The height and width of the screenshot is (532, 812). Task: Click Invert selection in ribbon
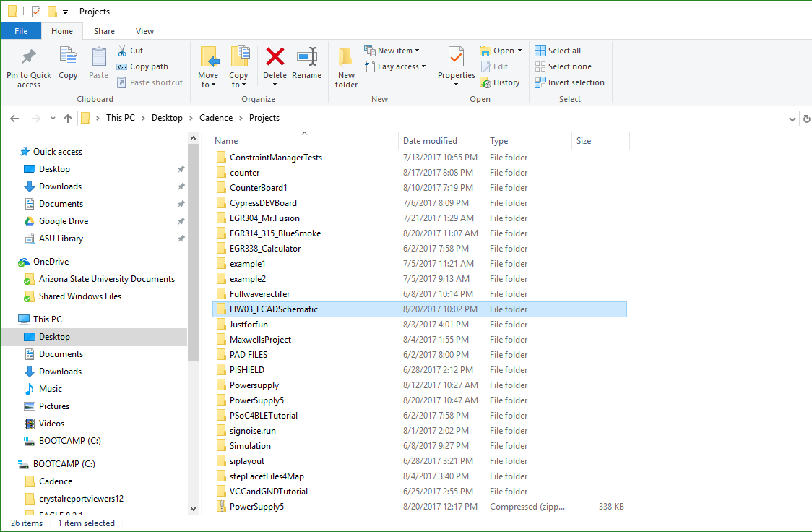[x=570, y=82]
